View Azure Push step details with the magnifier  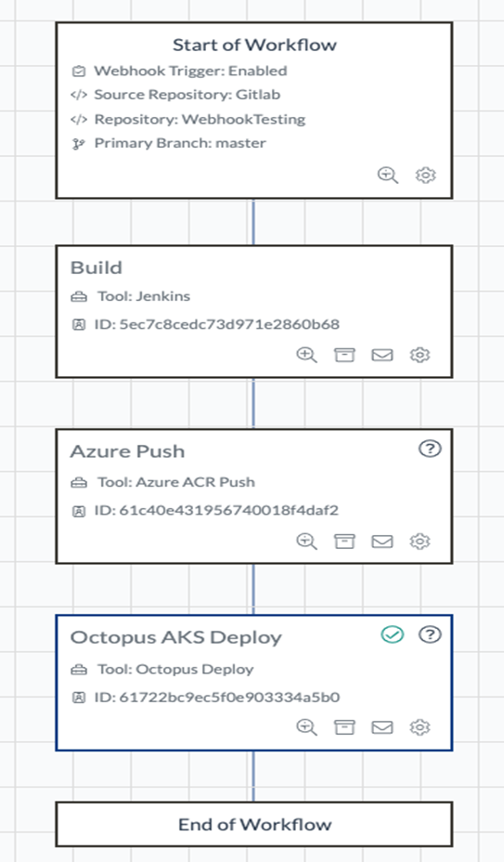(306, 542)
